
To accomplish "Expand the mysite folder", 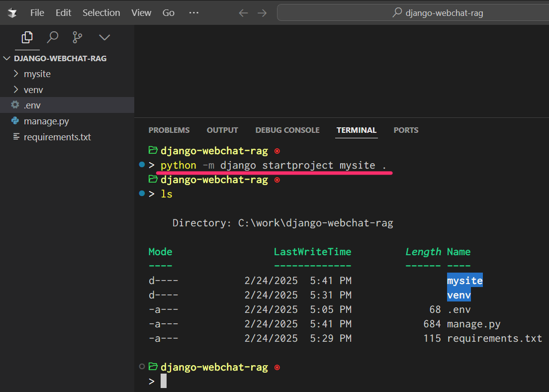I will pos(37,74).
